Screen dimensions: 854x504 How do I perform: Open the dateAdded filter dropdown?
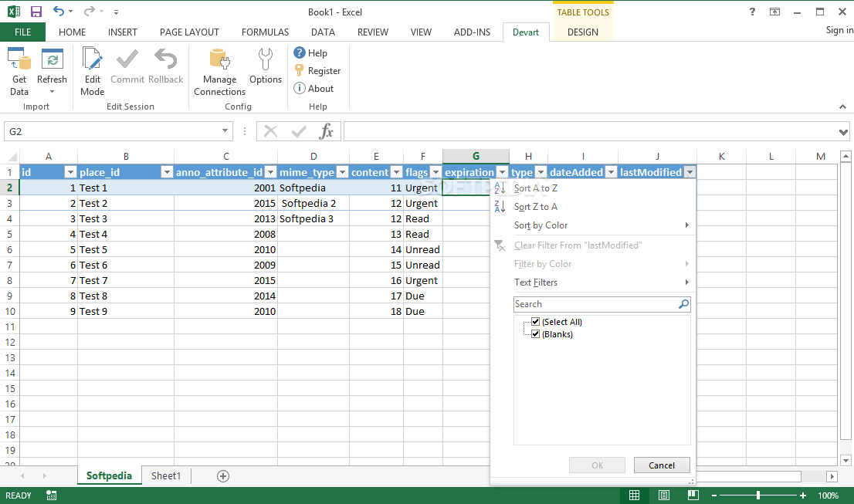(x=611, y=173)
